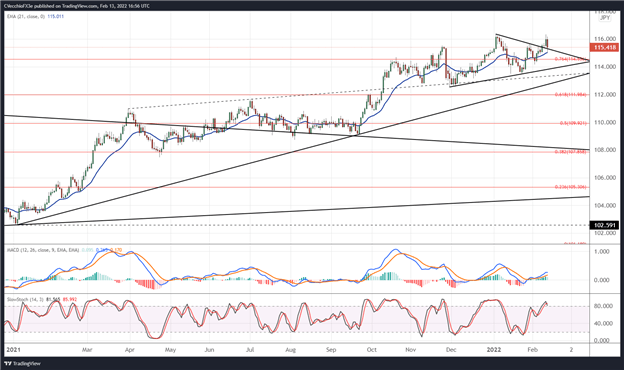
Task: Click the 2022 label on time axis
Action: (494, 350)
